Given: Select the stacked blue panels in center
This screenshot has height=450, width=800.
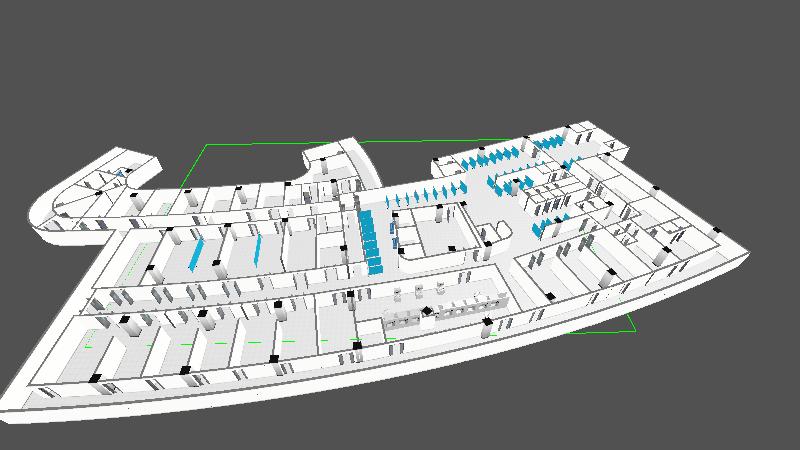Looking at the screenshot, I should tap(373, 241).
